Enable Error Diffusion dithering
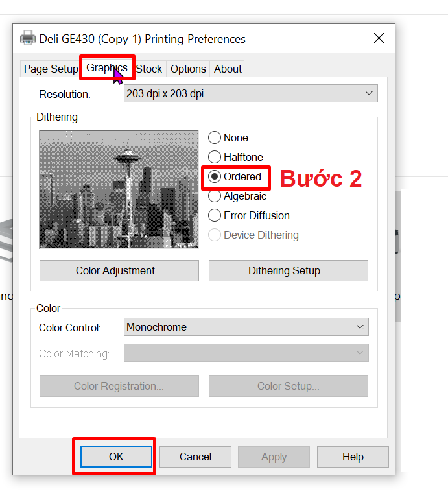 pos(215,215)
